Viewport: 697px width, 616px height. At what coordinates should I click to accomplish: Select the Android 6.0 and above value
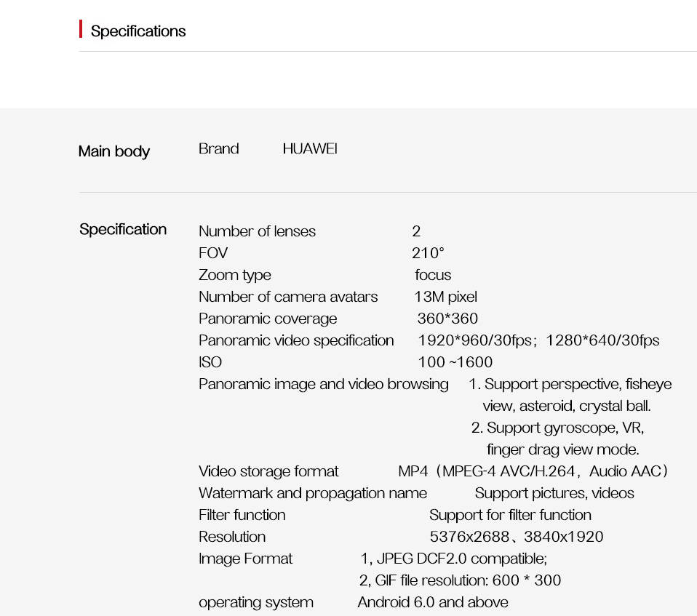coord(432,602)
